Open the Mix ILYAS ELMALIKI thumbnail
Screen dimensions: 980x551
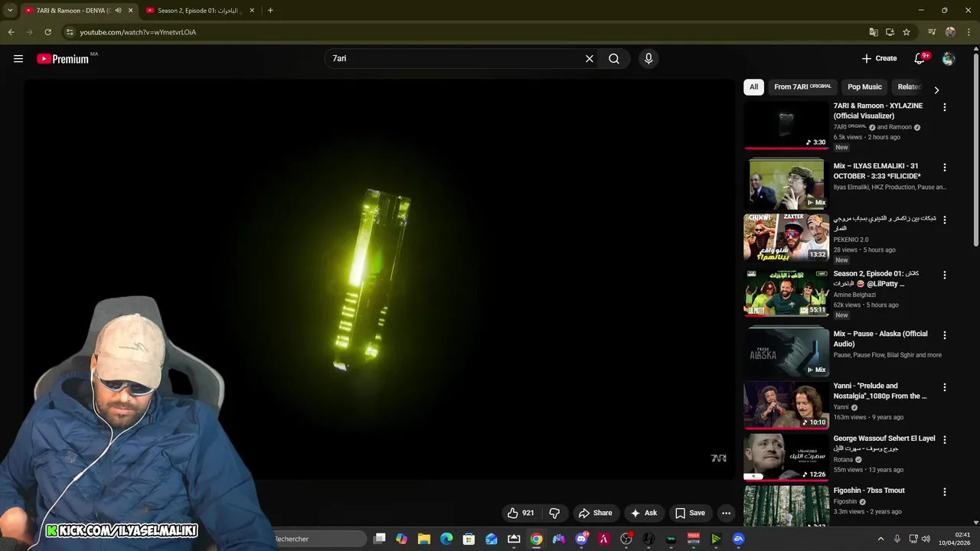786,185
